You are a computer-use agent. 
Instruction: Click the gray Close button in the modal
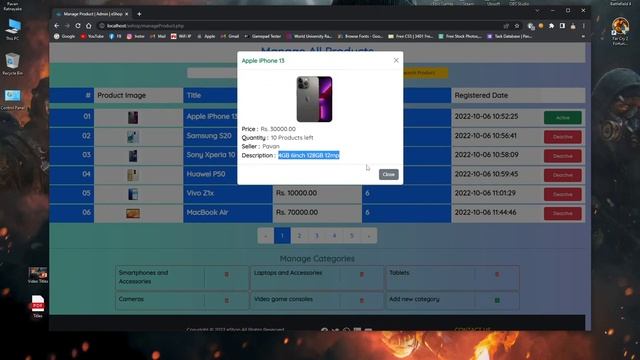(389, 174)
